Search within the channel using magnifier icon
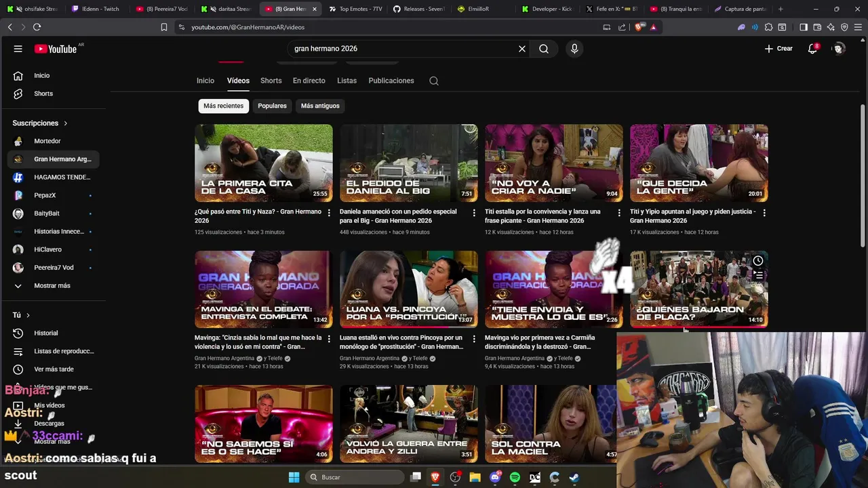 pos(434,81)
